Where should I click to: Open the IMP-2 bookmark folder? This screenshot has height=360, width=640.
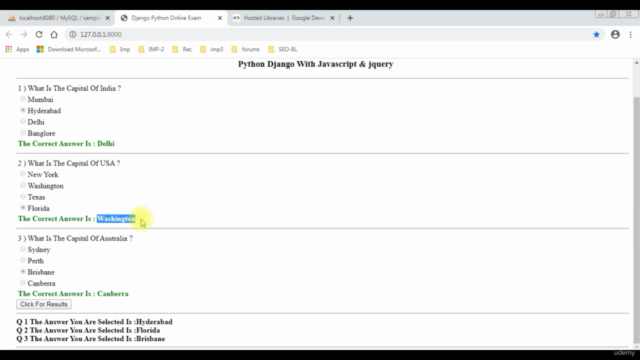coord(151,49)
